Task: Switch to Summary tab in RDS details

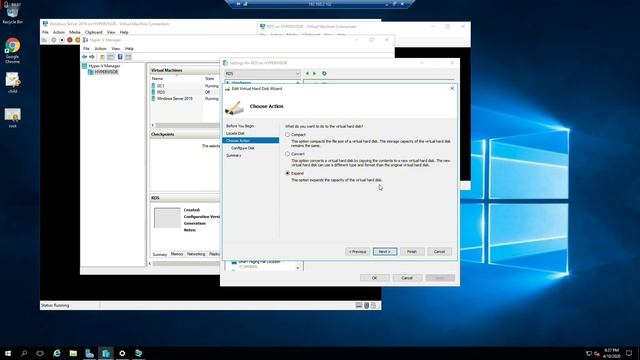Action: pyautogui.click(x=160, y=254)
